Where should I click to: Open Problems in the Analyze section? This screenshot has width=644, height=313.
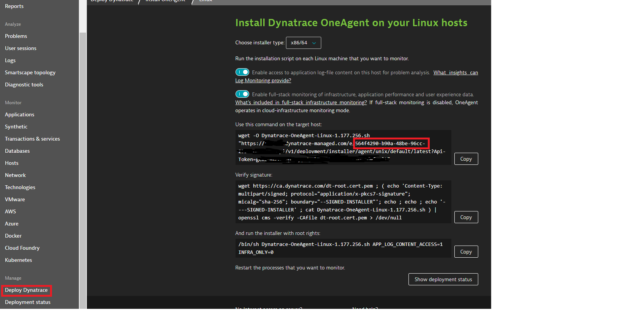(x=16, y=36)
